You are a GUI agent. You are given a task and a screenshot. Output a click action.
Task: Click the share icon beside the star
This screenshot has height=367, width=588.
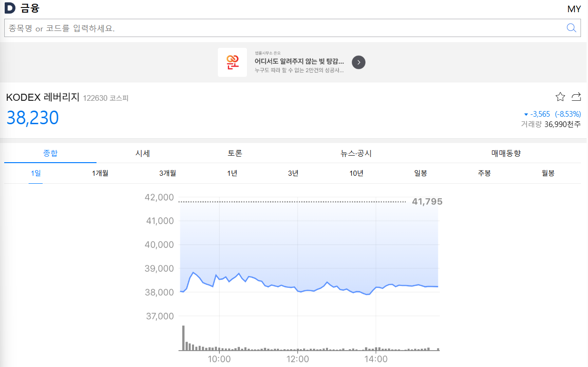576,97
